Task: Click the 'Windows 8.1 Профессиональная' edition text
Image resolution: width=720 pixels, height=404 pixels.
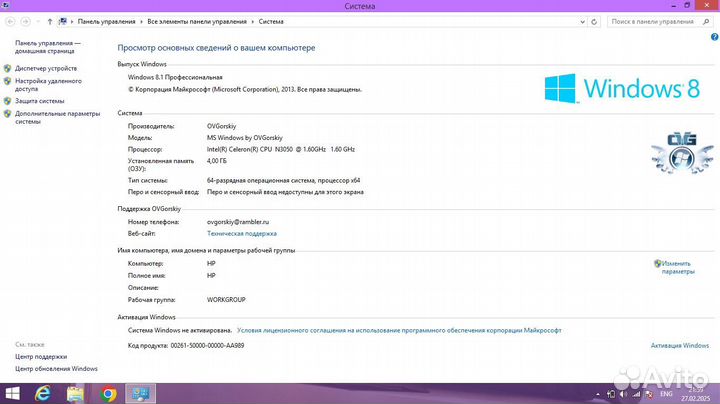Action: tap(175, 78)
